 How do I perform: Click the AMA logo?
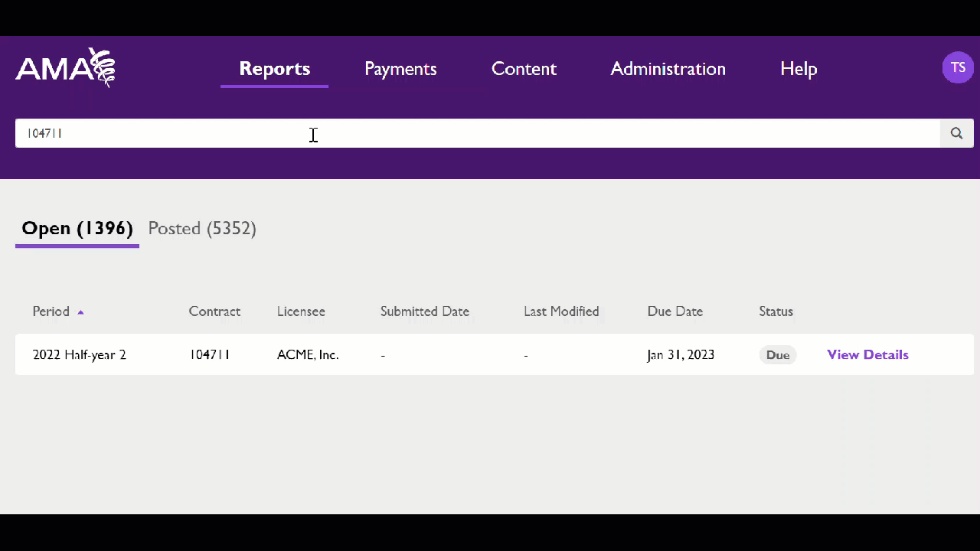click(x=65, y=68)
